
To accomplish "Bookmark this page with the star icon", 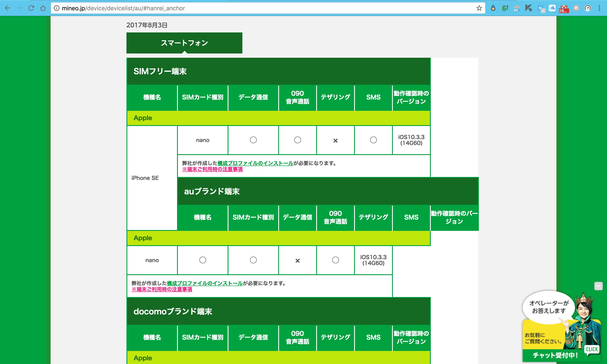I will [479, 8].
